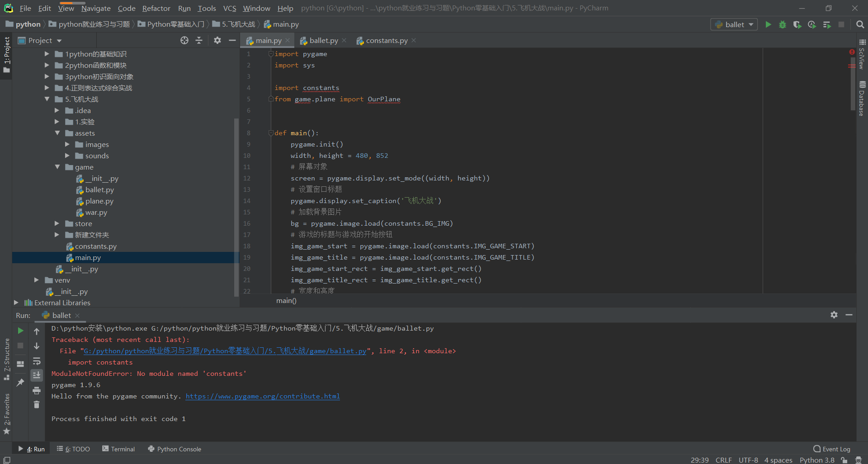Open the profiler run icon
Viewport: 868px width, 464px height.
point(812,24)
